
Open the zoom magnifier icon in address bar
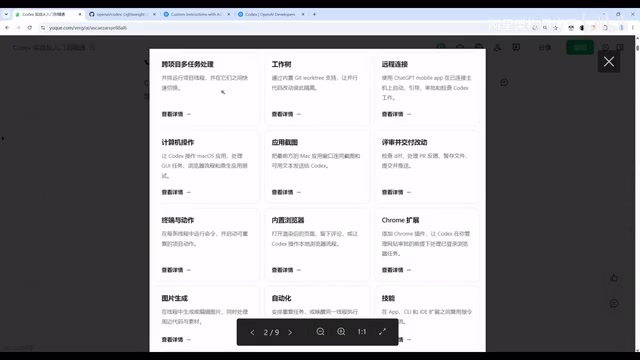[x=545, y=28]
